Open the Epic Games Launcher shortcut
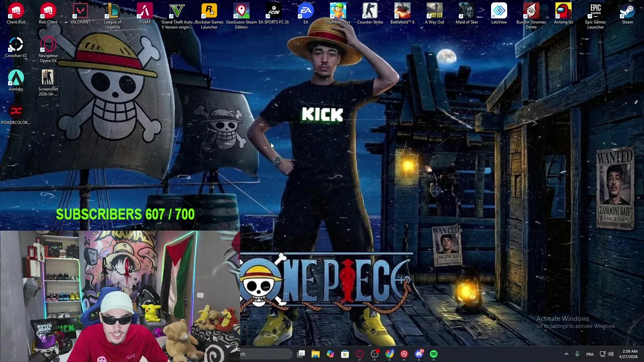This screenshot has height=362, width=644. 595,16
